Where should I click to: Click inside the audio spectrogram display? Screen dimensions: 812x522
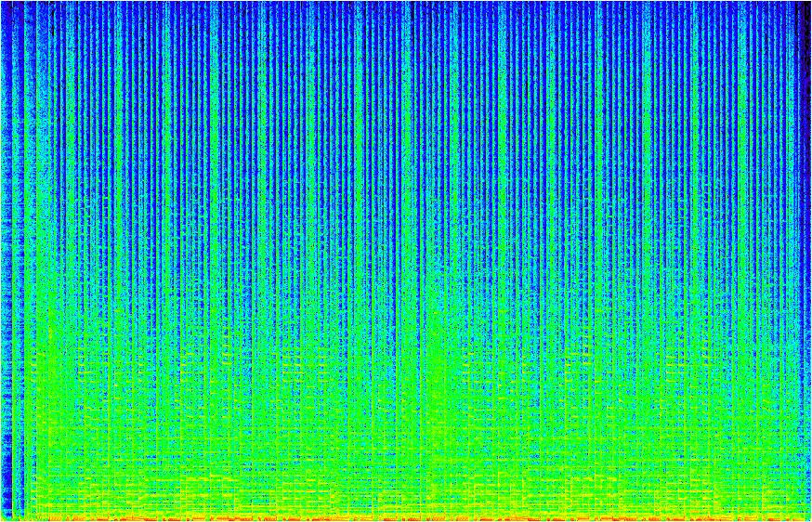[x=406, y=261]
